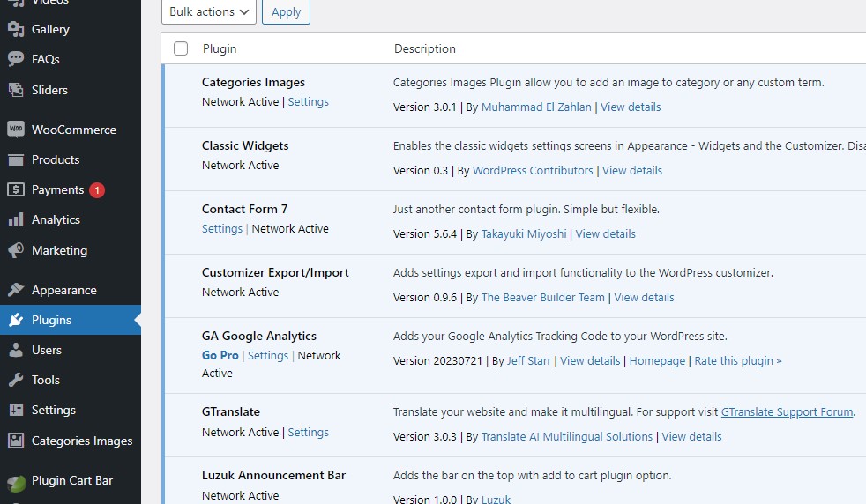
Task: Open the Appearance menu
Action: pyautogui.click(x=64, y=290)
